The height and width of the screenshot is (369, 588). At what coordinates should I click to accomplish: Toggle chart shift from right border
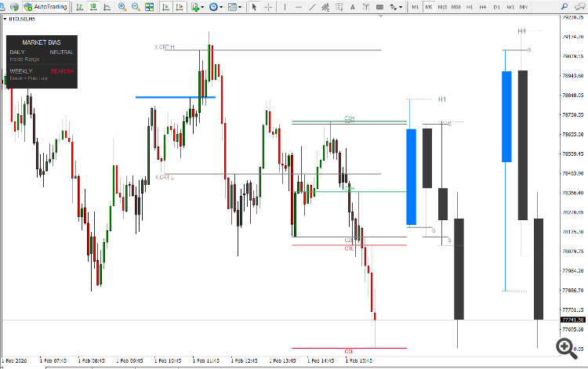[180, 7]
